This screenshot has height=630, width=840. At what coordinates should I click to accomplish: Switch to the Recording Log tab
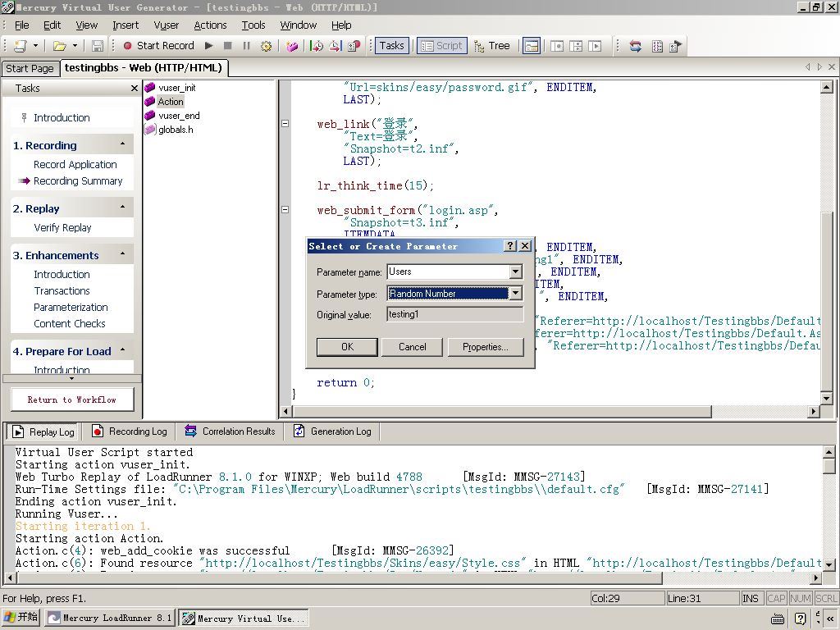(130, 431)
